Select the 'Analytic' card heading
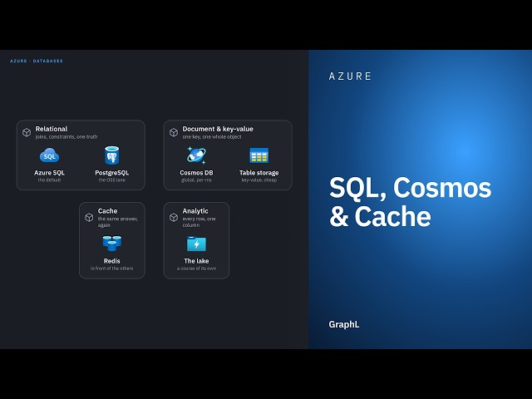The image size is (532, 399). 195,211
